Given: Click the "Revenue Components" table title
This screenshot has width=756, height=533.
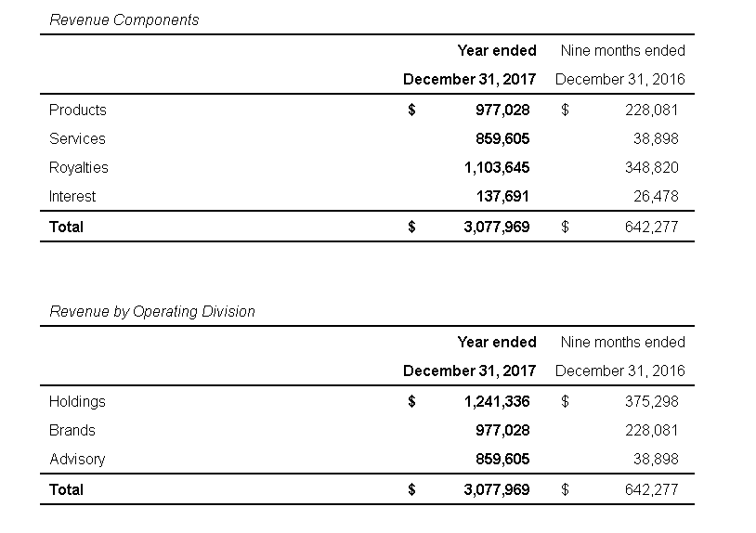Looking at the screenshot, I should [124, 19].
